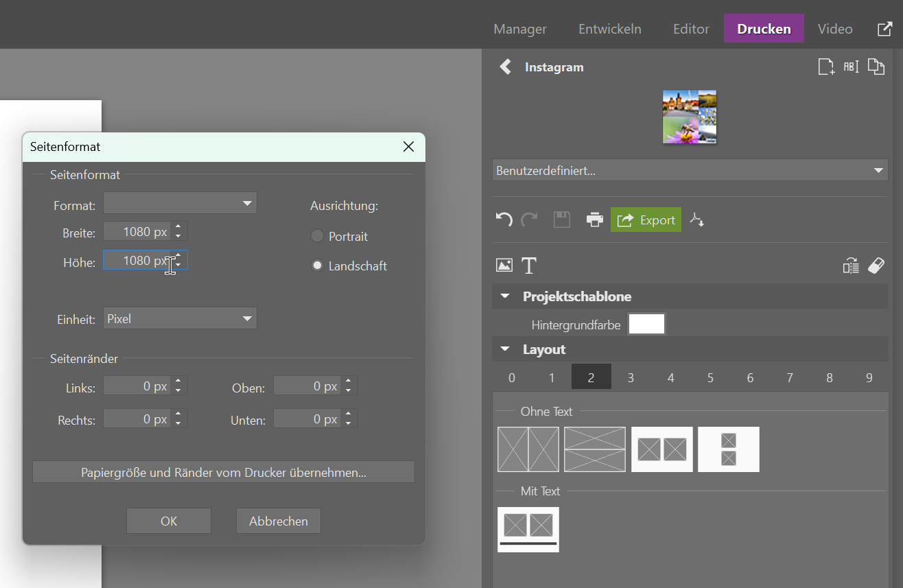903x588 pixels.
Task: Click the PDF export icon
Action: (x=697, y=220)
